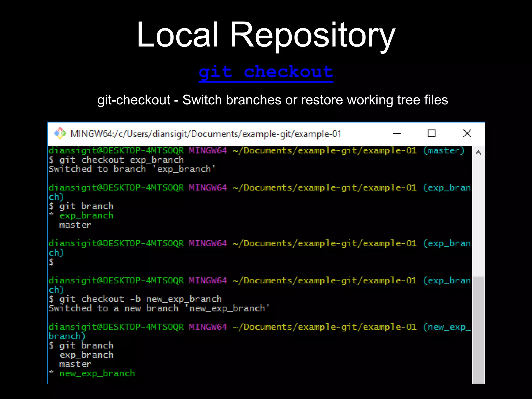This screenshot has height=399, width=532.
Task: Click the git-checkout description subtitle text
Action: pos(272,100)
